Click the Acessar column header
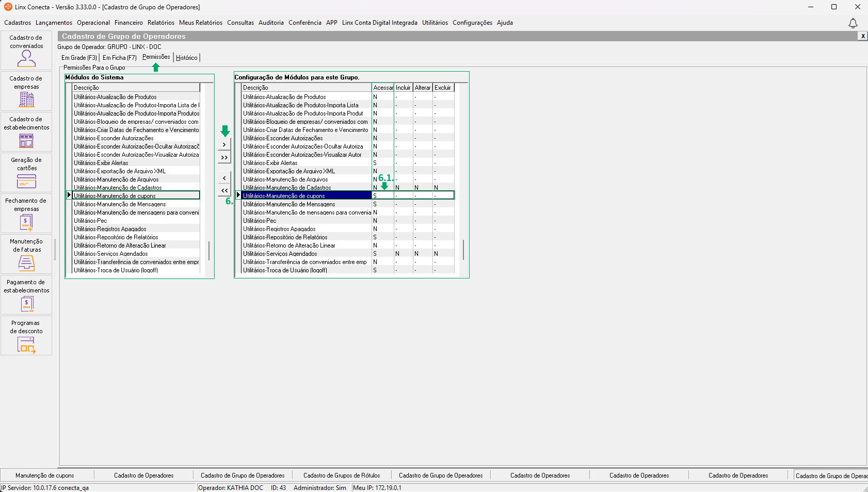The width and height of the screenshot is (868, 492). 383,88
